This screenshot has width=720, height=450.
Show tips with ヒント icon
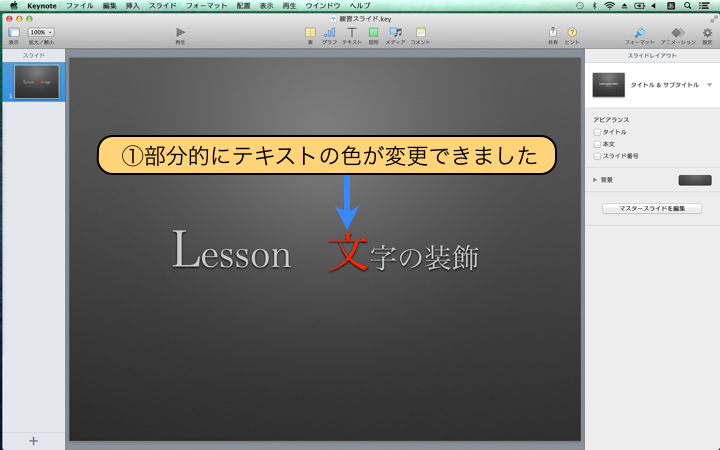coord(572,32)
